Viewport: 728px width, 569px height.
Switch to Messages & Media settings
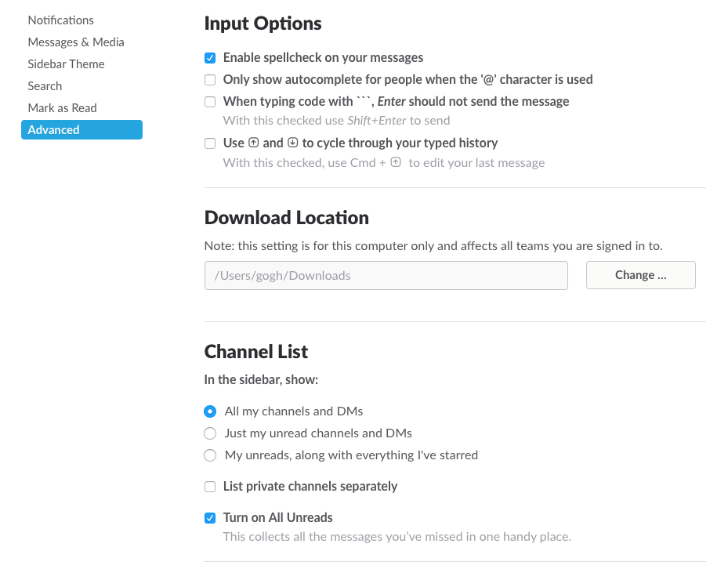(x=76, y=42)
